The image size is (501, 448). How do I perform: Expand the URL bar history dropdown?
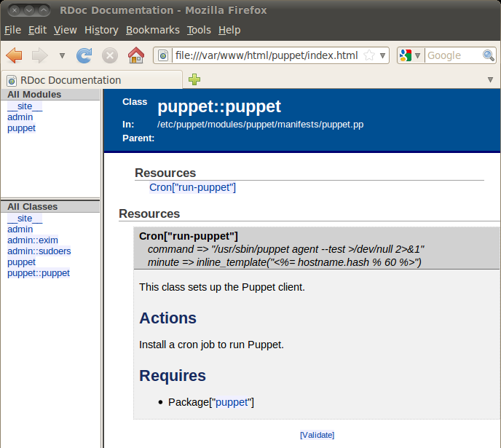pyautogui.click(x=382, y=55)
